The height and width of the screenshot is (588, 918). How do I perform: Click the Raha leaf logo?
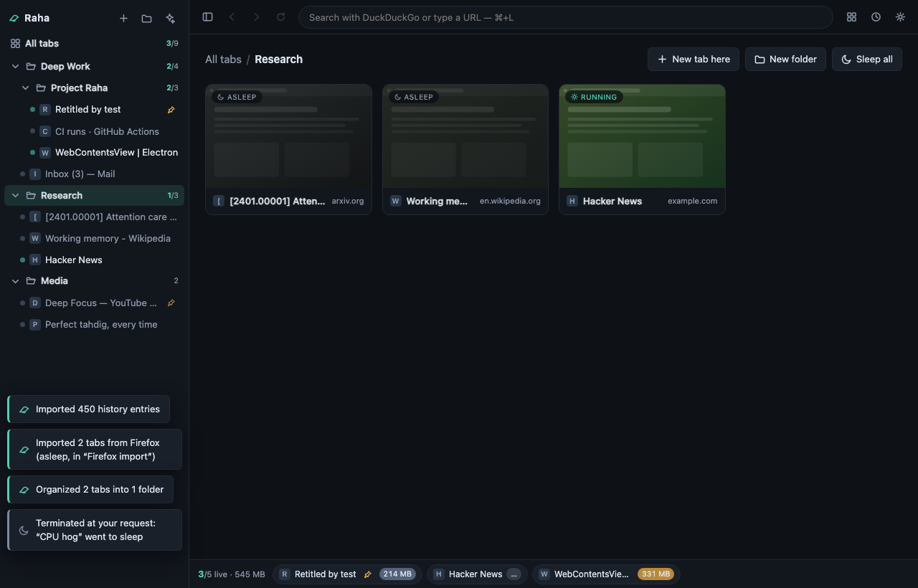tap(14, 18)
